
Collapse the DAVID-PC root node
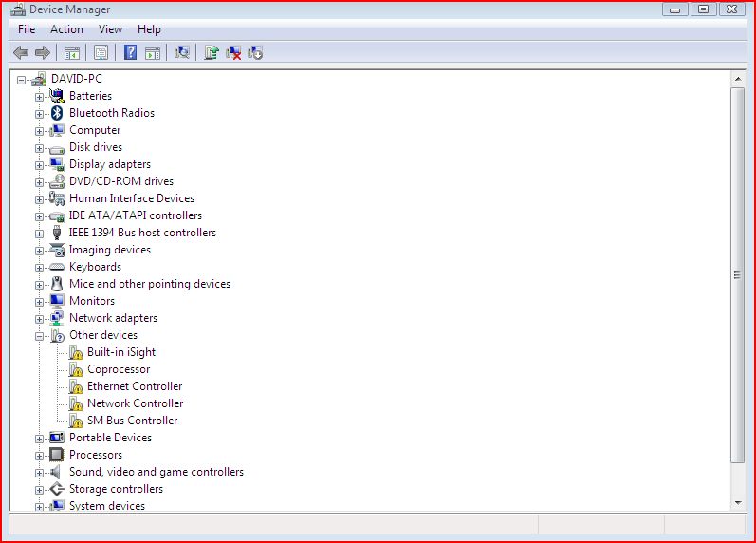[21, 80]
